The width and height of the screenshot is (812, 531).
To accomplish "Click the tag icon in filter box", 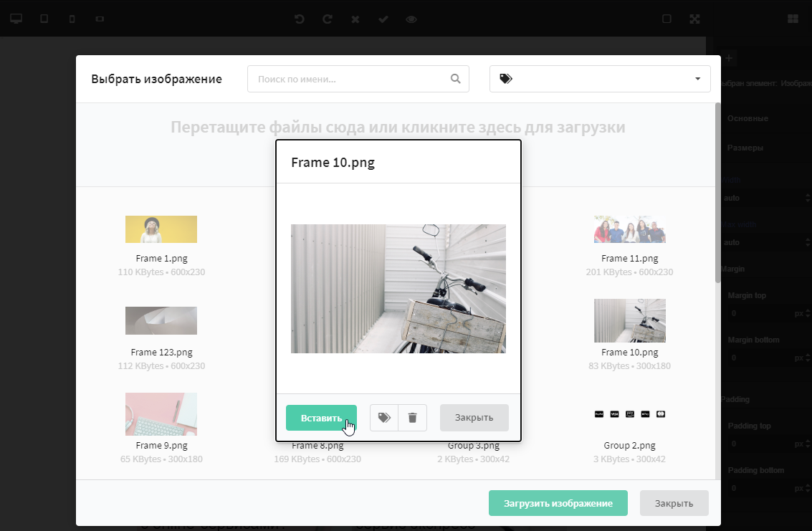I will coord(506,79).
